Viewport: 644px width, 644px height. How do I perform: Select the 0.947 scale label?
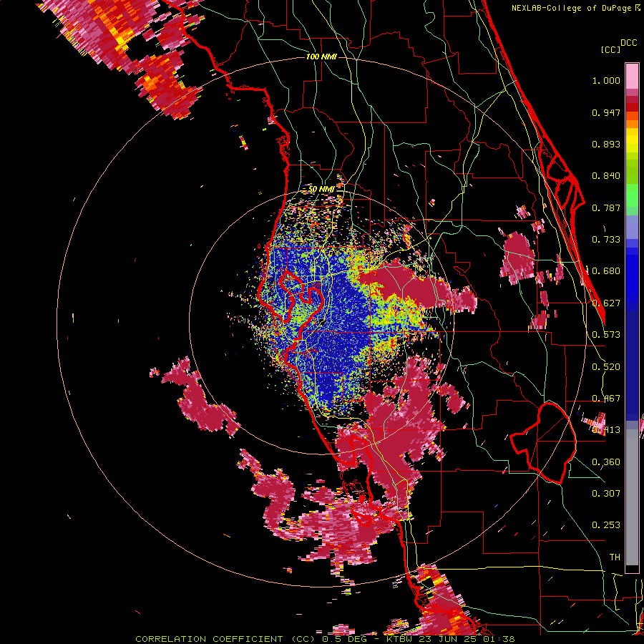coord(606,112)
